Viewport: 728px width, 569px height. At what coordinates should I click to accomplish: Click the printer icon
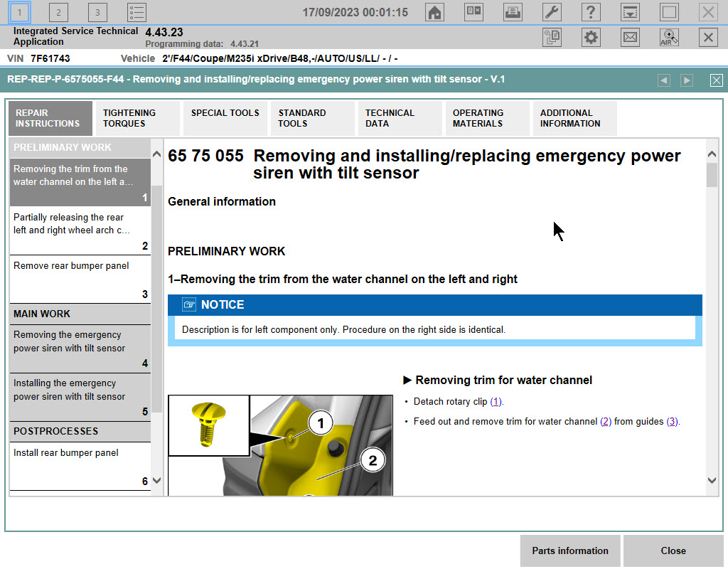point(513,12)
